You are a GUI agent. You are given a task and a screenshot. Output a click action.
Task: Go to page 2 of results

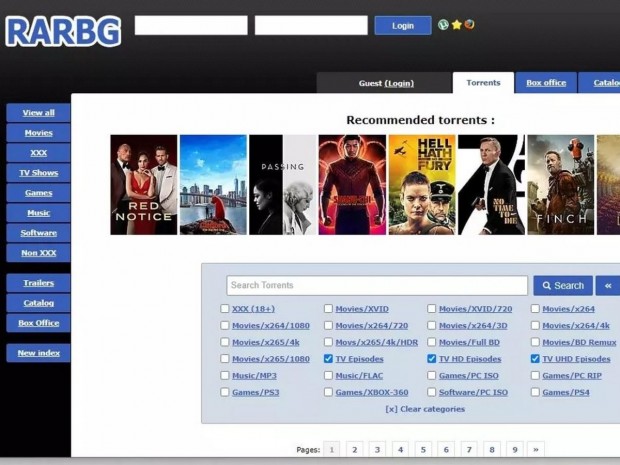(x=354, y=450)
